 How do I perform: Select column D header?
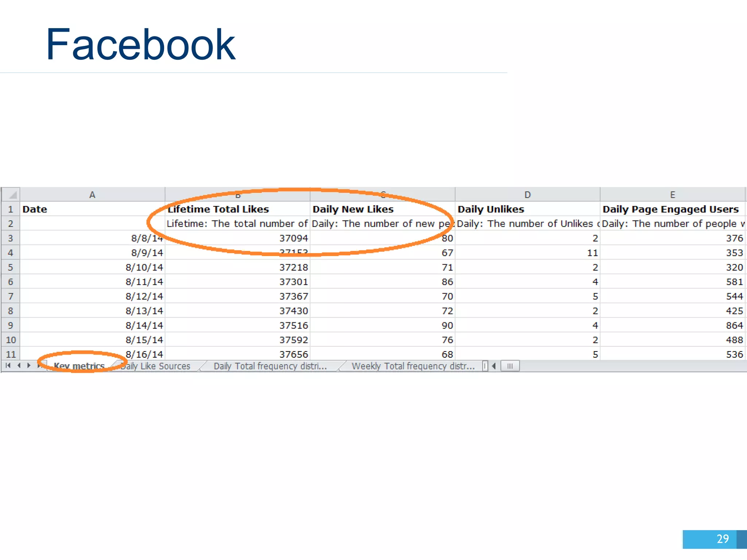527,195
